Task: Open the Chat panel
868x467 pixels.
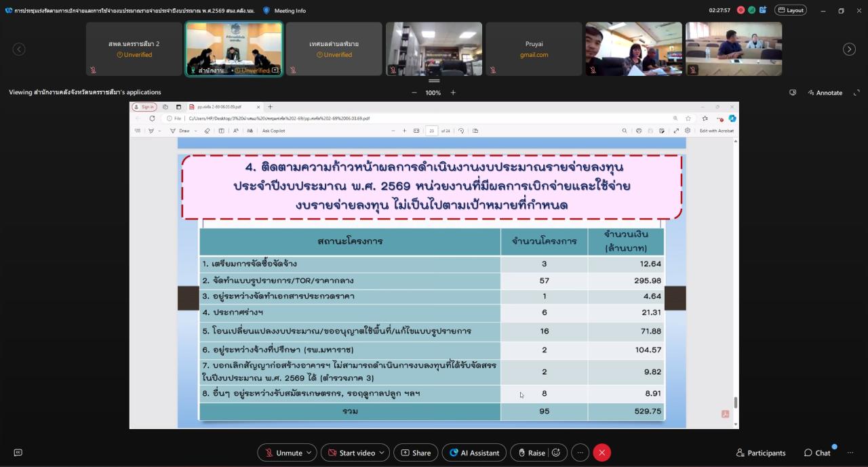Action: click(x=817, y=453)
